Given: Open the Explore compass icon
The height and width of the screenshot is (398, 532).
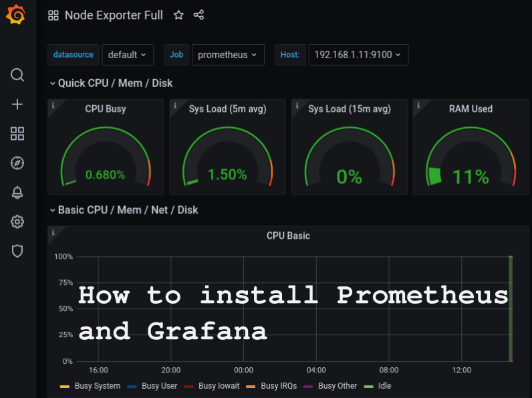Looking at the screenshot, I should [x=17, y=163].
